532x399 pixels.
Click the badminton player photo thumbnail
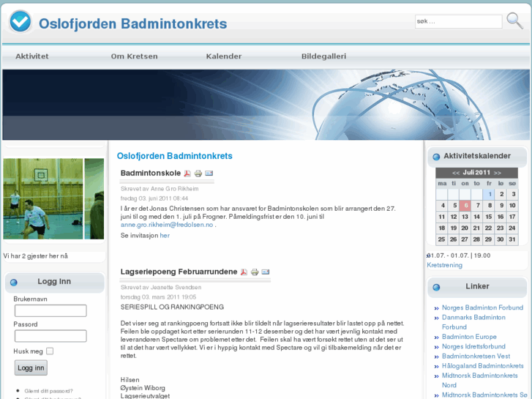pos(43,198)
